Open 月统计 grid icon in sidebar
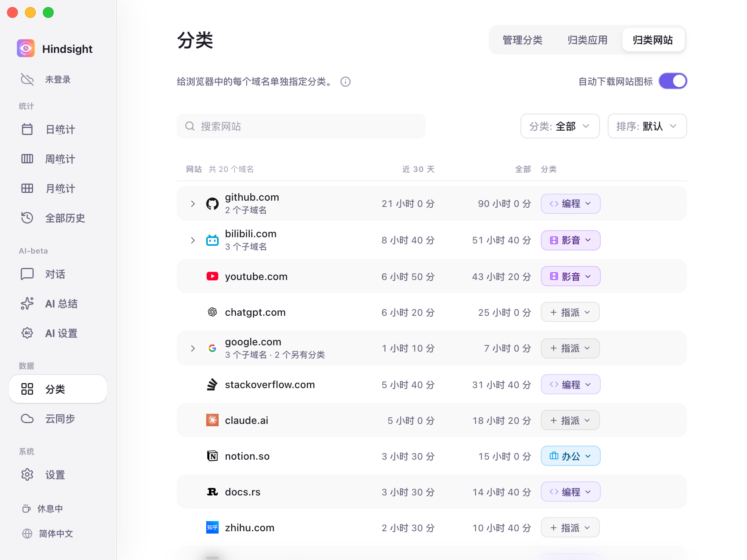 (x=27, y=188)
